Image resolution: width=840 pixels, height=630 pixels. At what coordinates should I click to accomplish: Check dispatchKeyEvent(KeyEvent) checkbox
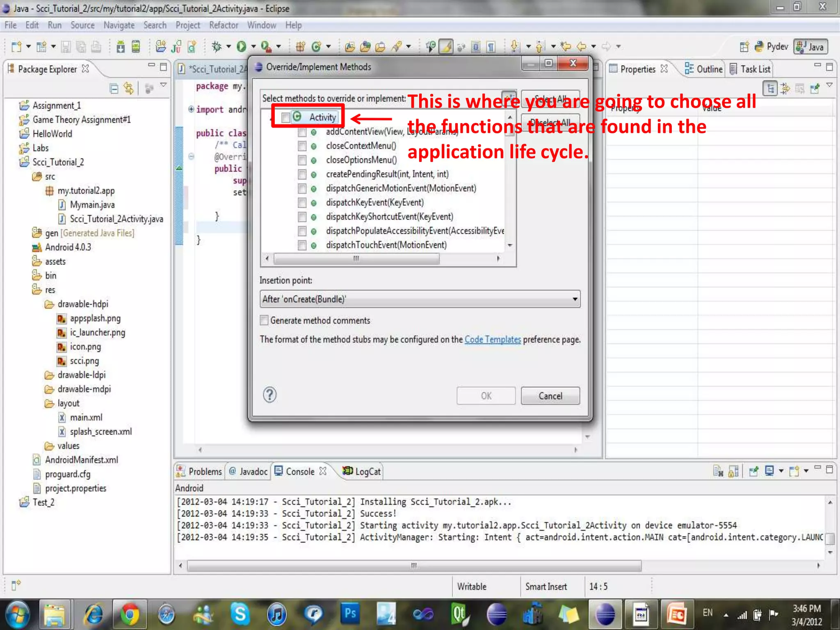302,203
